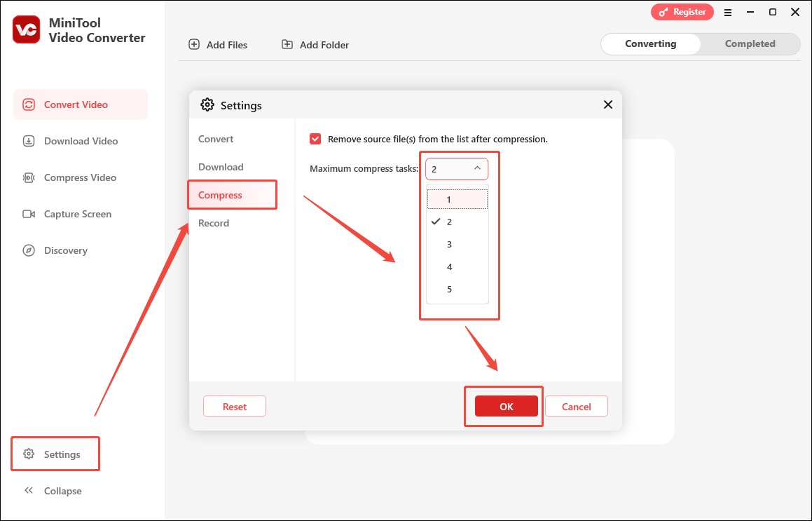Image resolution: width=812 pixels, height=521 pixels.
Task: Choose 4 in the dropdown list
Action: [x=457, y=266]
